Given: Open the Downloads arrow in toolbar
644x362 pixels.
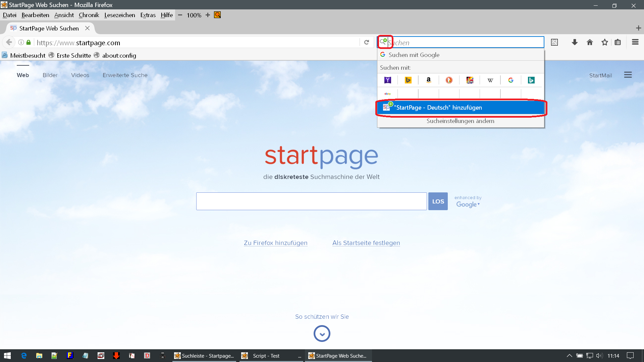Looking at the screenshot, I should (x=575, y=42).
